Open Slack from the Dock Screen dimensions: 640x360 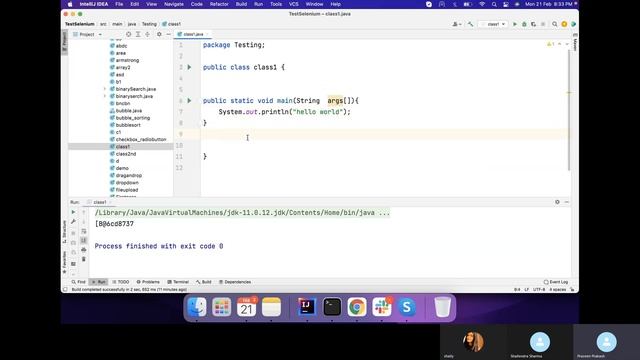pyautogui.click(x=382, y=307)
